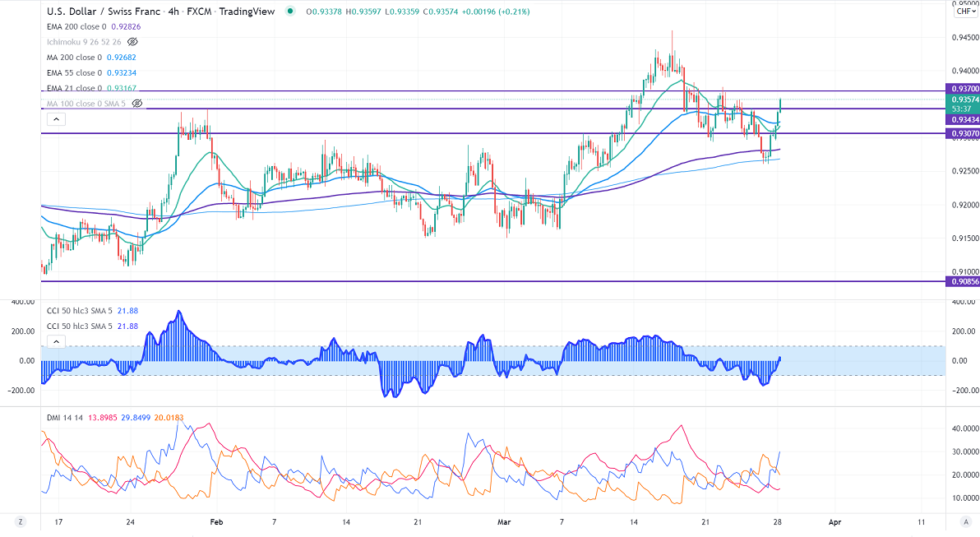Screen dimensions: 980x537
Task: Click the 0.94000 price axis label
Action: [965, 72]
